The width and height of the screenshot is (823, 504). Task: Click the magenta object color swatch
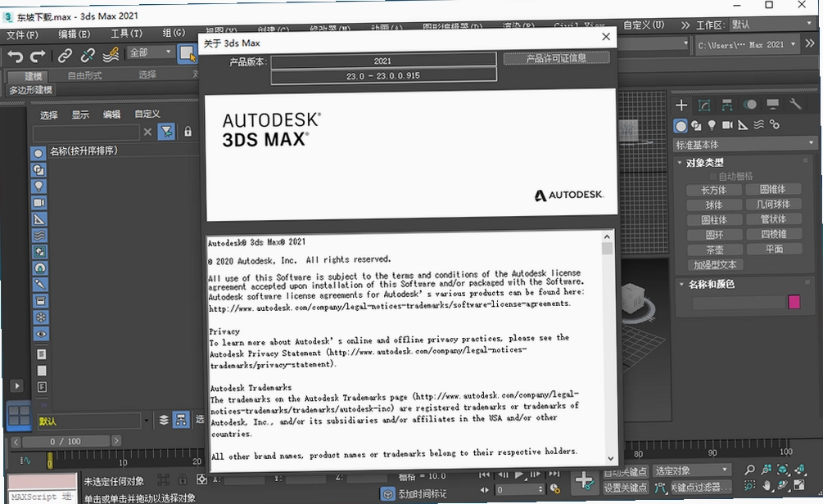coord(794,302)
